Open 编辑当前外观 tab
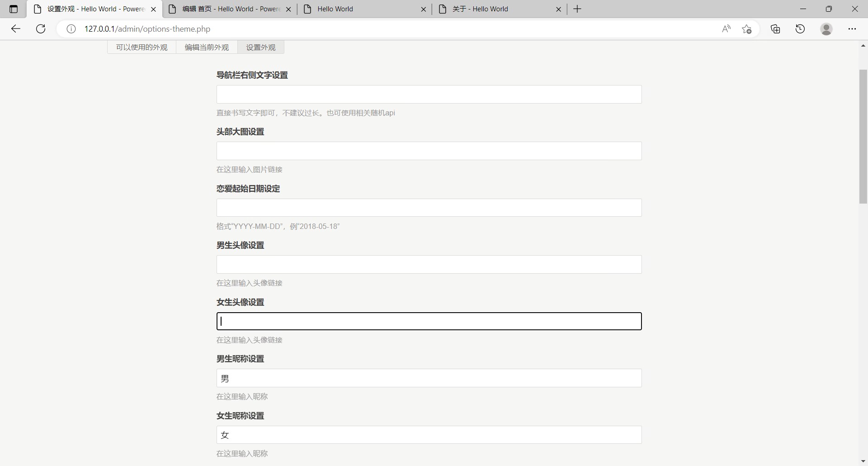This screenshot has width=868, height=466. [207, 47]
